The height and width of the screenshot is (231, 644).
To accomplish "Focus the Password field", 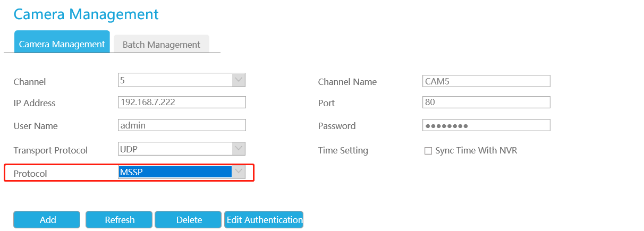I will tap(486, 125).
